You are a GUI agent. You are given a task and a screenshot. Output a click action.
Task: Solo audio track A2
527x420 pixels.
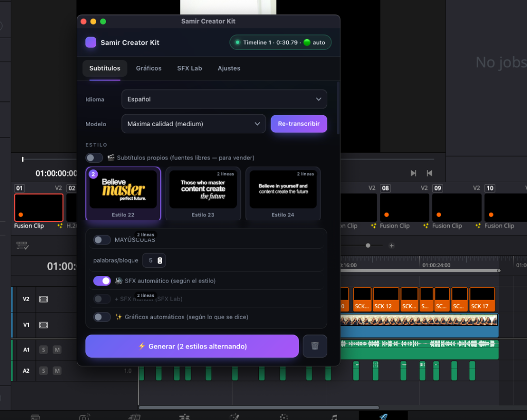pyautogui.click(x=43, y=371)
